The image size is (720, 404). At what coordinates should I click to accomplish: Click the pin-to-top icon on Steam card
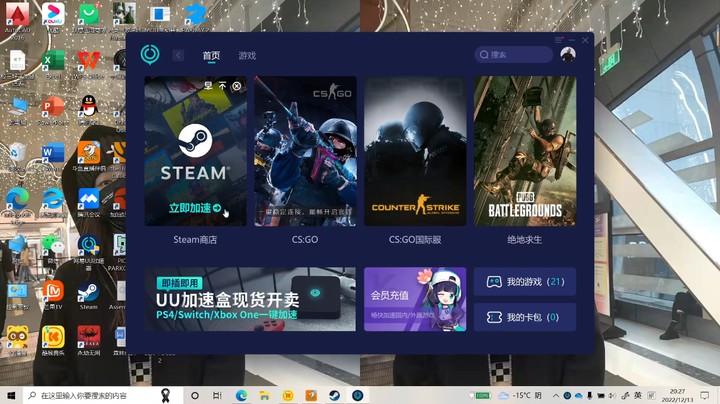pyautogui.click(x=222, y=86)
